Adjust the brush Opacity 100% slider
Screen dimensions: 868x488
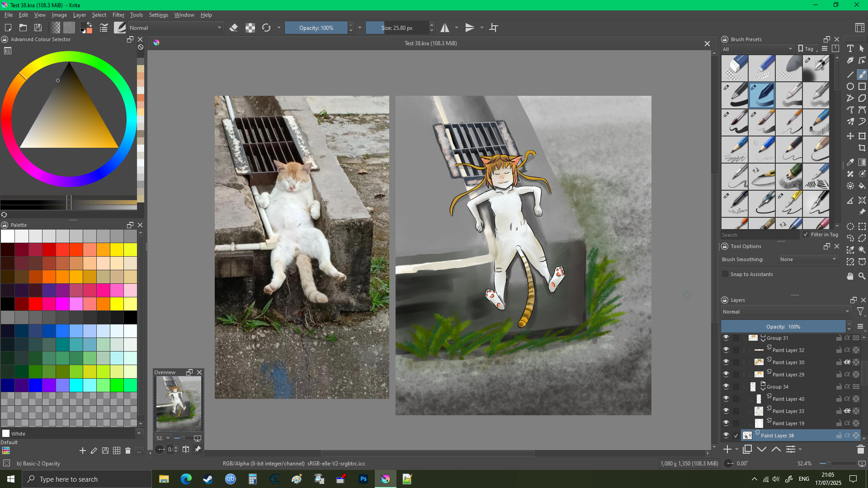click(x=316, y=28)
